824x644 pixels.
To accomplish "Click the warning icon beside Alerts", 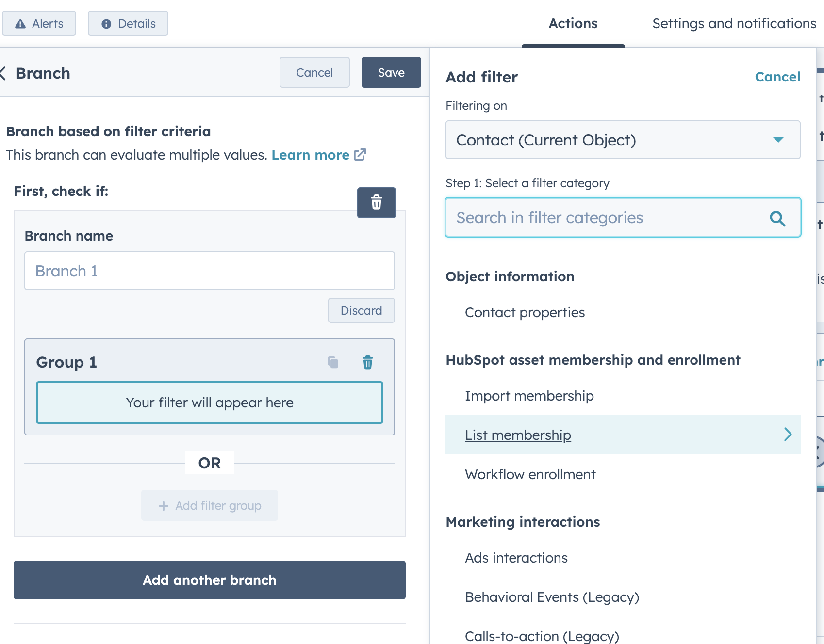I will [x=20, y=23].
